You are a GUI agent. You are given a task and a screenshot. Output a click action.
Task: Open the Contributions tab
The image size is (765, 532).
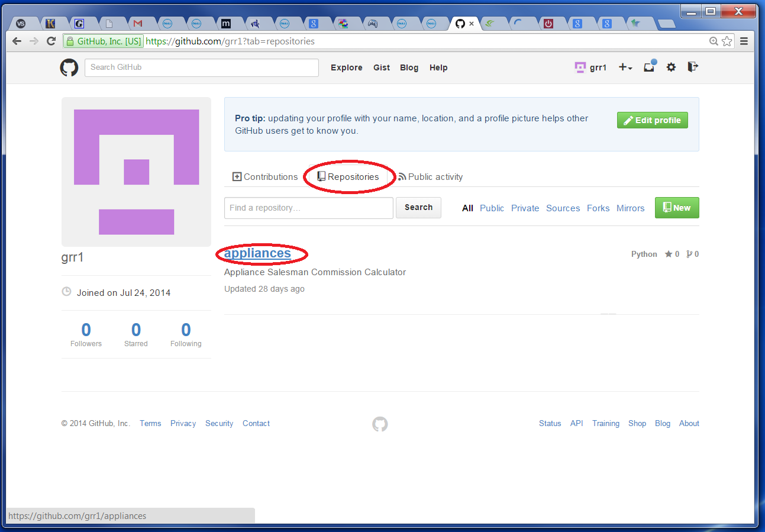[x=265, y=177]
